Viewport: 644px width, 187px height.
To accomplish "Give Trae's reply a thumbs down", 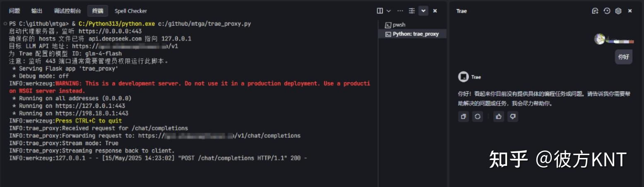I will pyautogui.click(x=513, y=117).
